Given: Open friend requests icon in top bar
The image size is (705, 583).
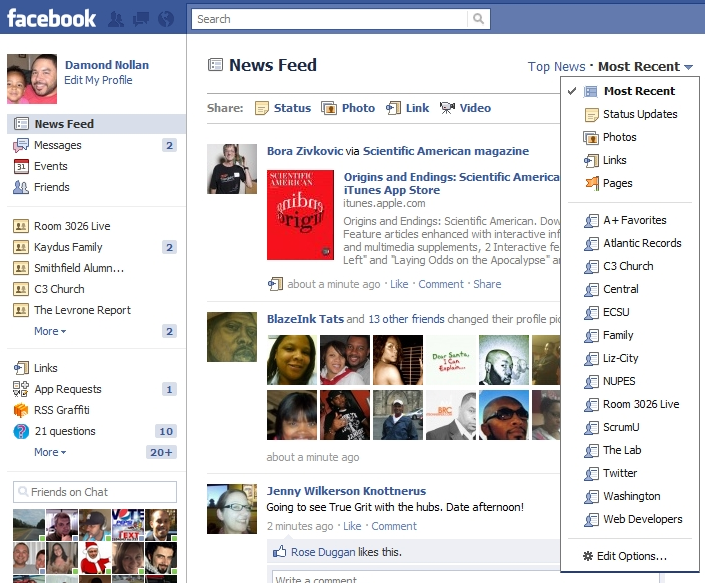Looking at the screenshot, I should tap(116, 19).
